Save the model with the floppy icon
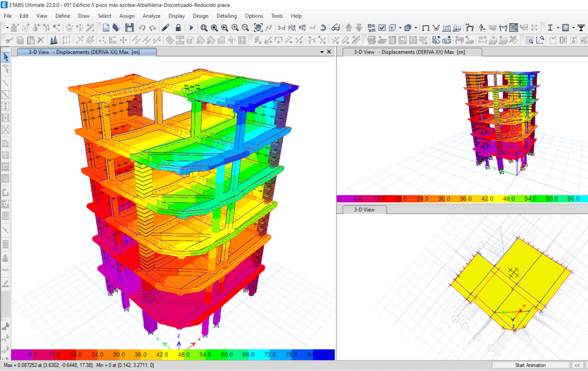Image resolution: width=588 pixels, height=371 pixels. pos(129,28)
